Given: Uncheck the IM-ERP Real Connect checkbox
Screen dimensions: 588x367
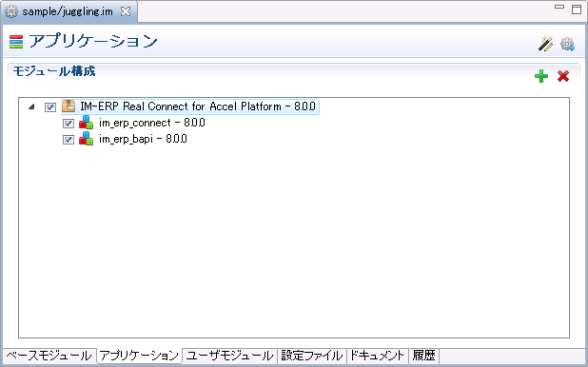Looking at the screenshot, I should coord(50,107).
